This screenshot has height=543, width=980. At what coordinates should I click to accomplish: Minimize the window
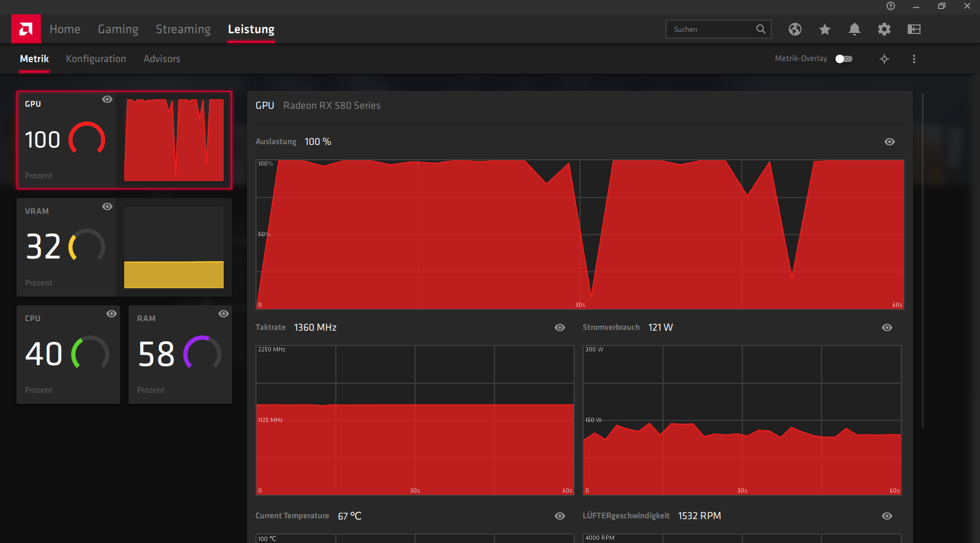tap(916, 6)
